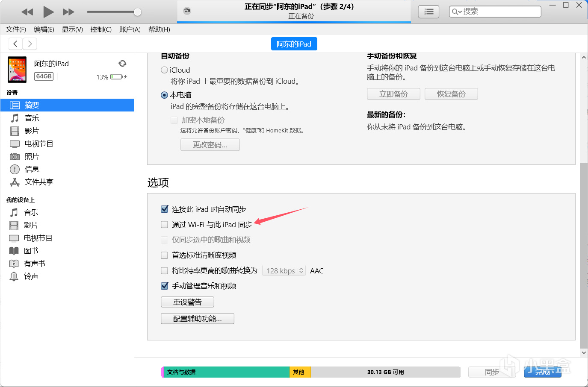Click the 恢复备份 button
The width and height of the screenshot is (588, 387).
click(451, 94)
